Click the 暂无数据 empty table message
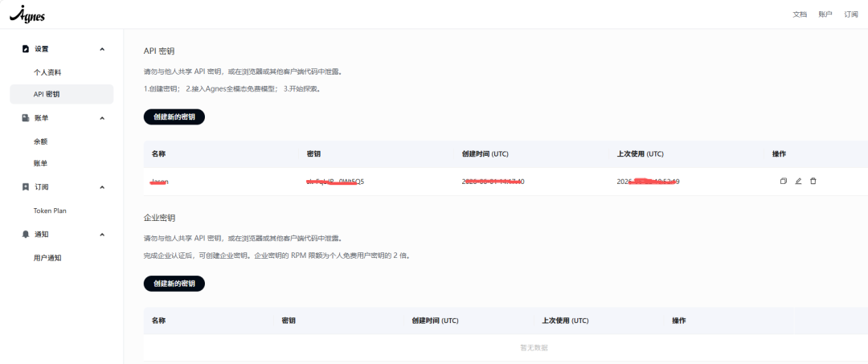Viewport: 868px width, 364px height. pos(534,348)
